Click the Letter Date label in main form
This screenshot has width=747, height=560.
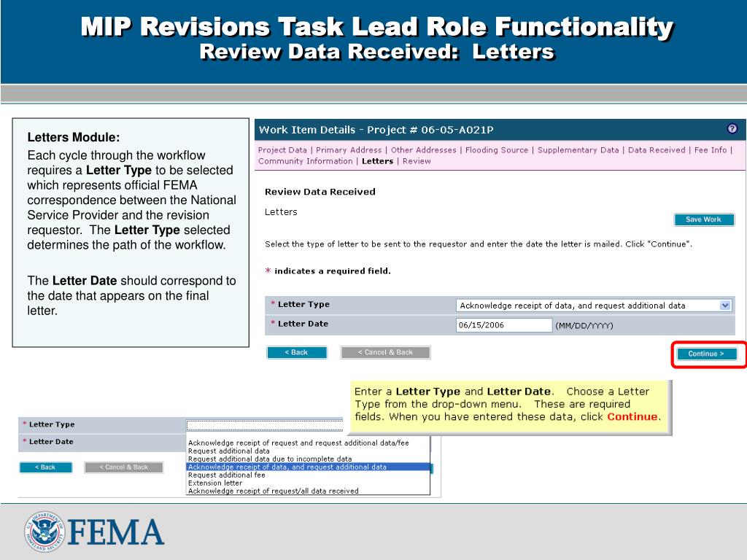click(303, 324)
